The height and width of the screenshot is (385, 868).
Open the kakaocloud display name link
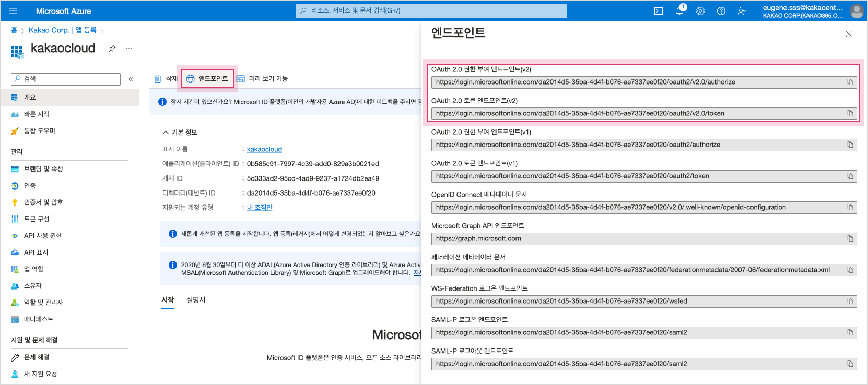(x=264, y=149)
